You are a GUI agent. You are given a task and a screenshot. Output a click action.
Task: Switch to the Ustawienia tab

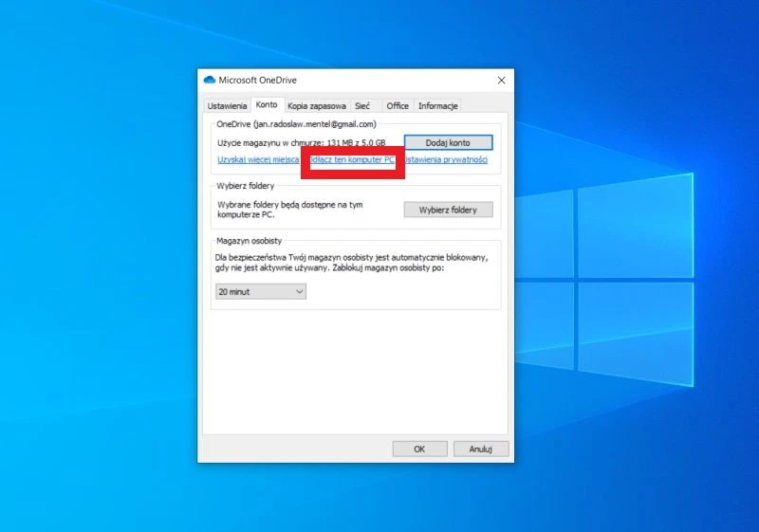(227, 106)
